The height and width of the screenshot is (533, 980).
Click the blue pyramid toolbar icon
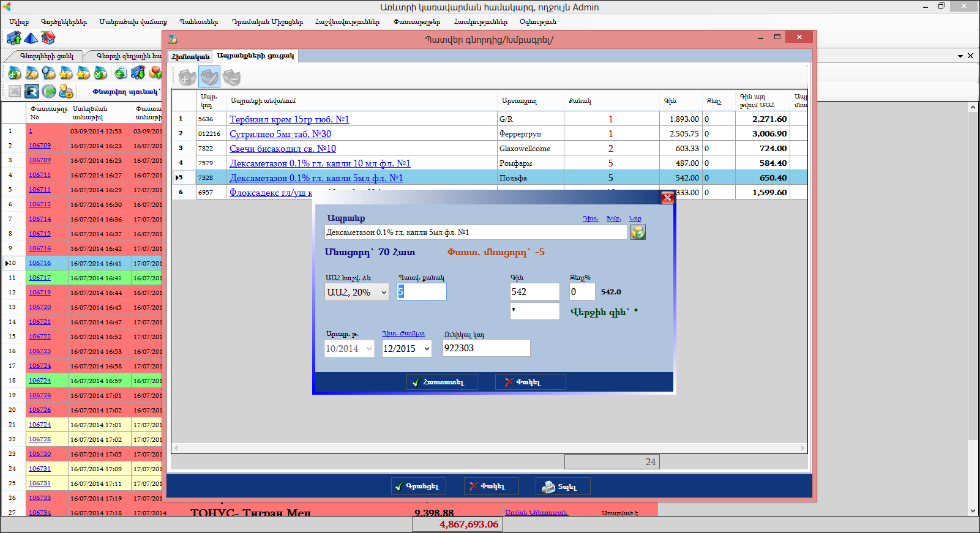pos(31,39)
